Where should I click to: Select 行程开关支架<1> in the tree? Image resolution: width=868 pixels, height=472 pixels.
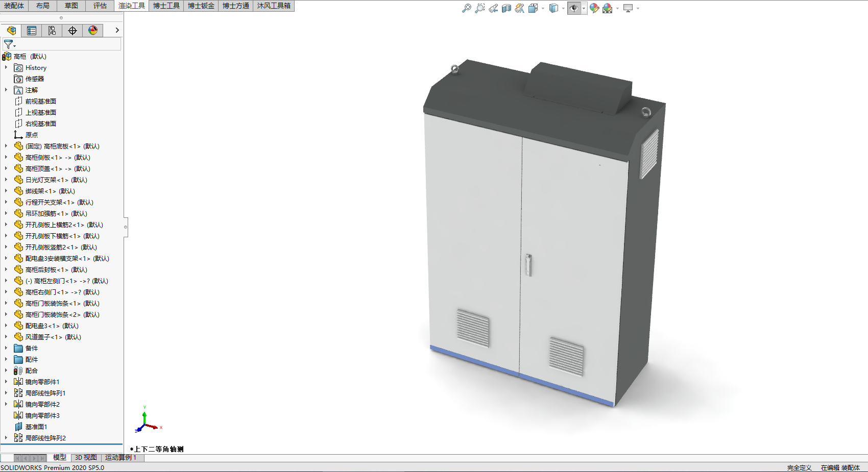(x=59, y=203)
